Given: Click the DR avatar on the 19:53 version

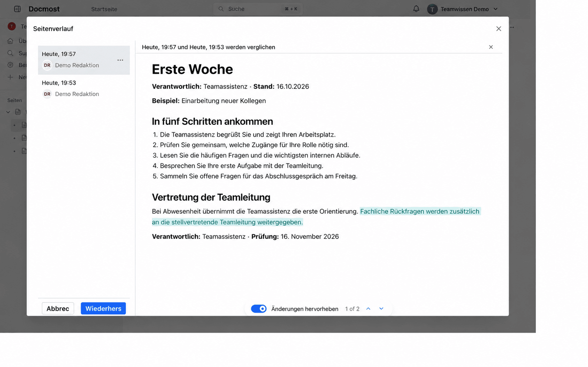Looking at the screenshot, I should point(47,94).
